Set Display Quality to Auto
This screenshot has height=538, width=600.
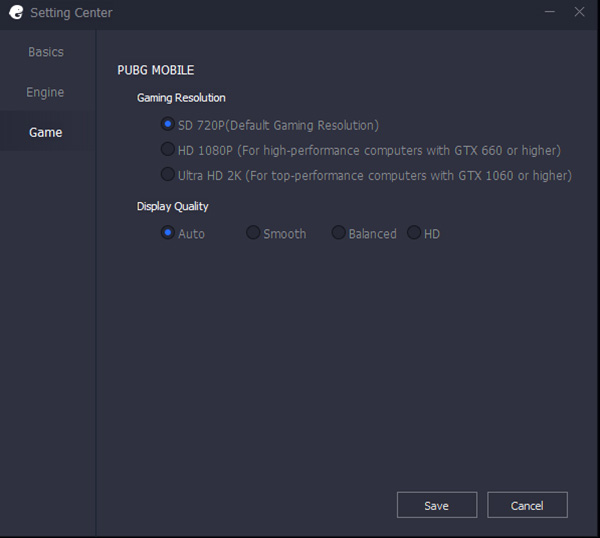click(x=168, y=233)
